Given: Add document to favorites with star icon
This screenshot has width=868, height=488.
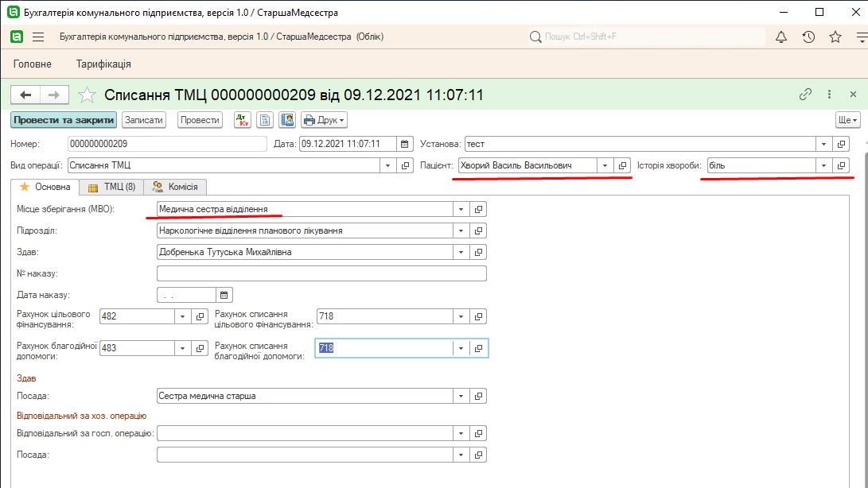Looking at the screenshot, I should coord(88,95).
